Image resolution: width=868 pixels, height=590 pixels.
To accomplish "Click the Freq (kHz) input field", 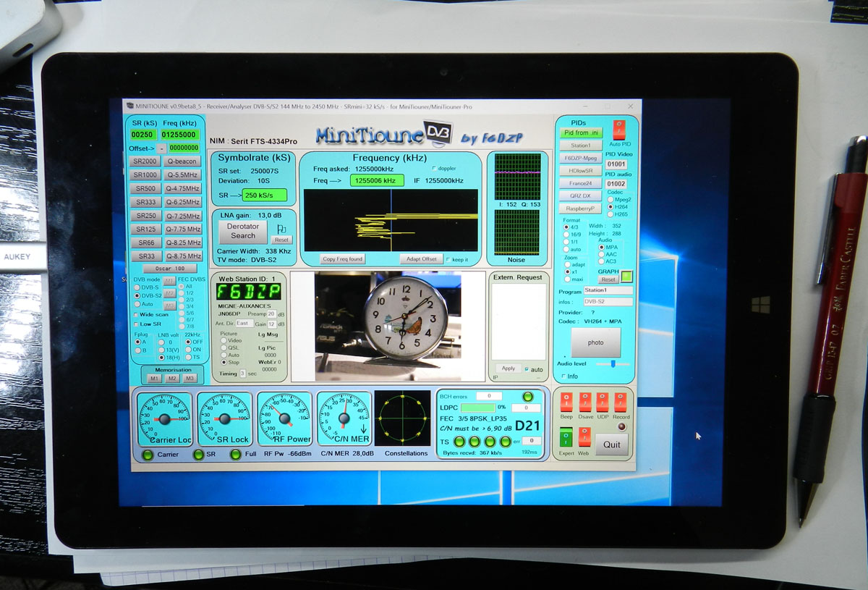I will [x=179, y=135].
